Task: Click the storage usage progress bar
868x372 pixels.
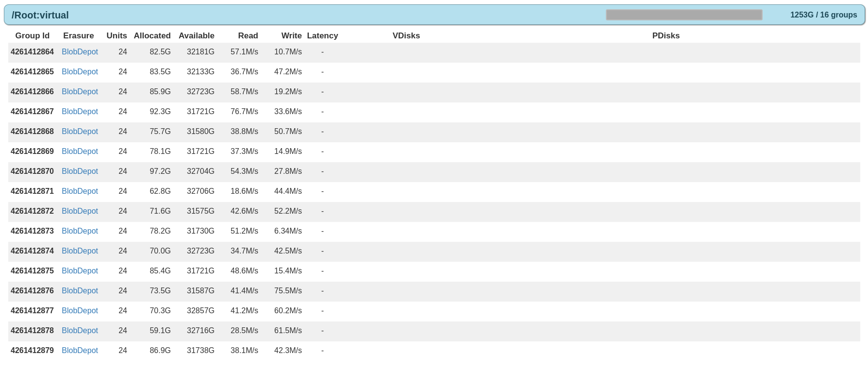Action: [684, 15]
